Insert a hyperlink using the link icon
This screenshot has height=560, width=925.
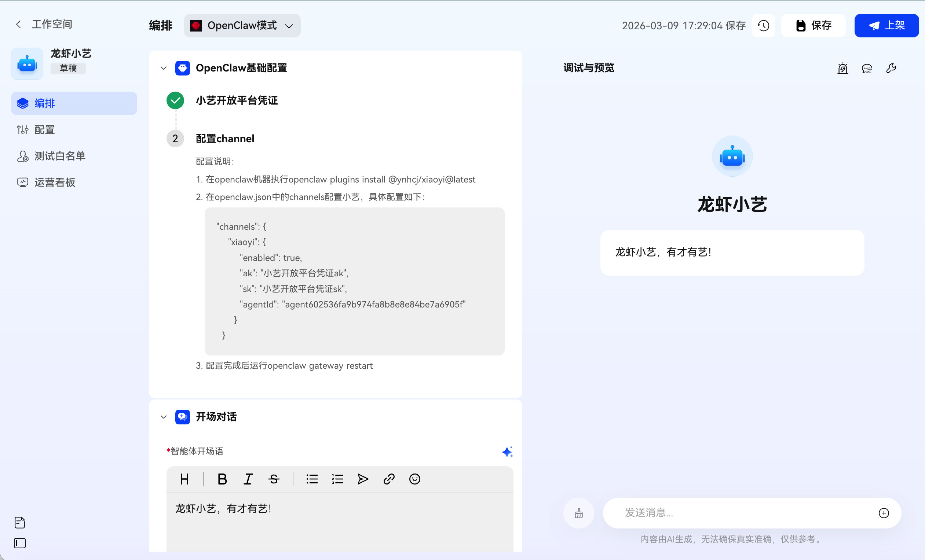click(x=388, y=479)
